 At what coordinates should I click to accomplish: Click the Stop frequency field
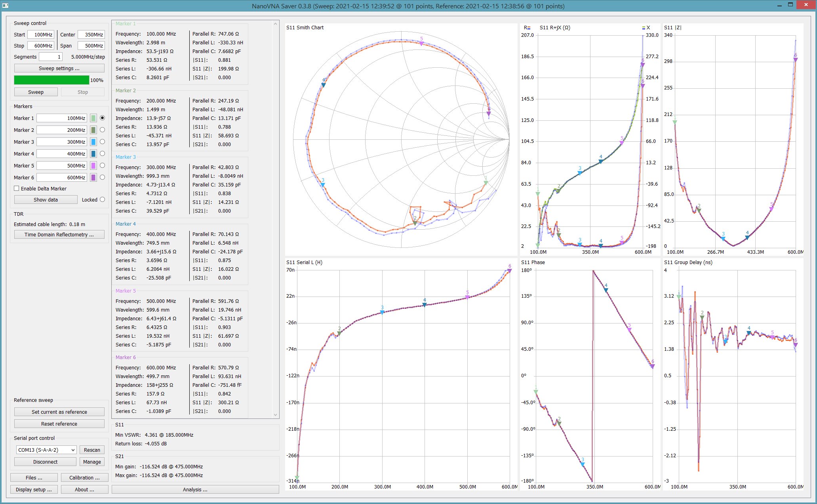pos(41,46)
